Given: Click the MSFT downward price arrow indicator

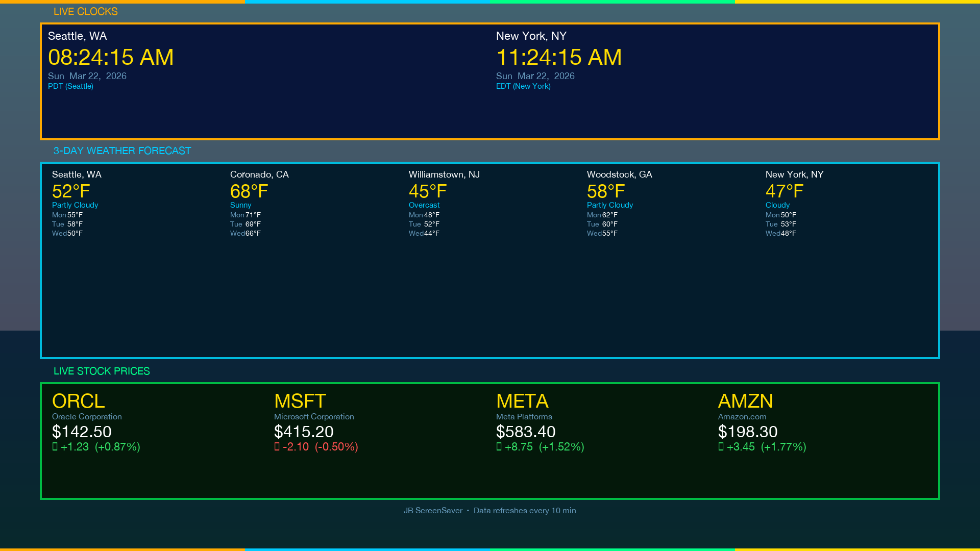Looking at the screenshot, I should coord(278,447).
